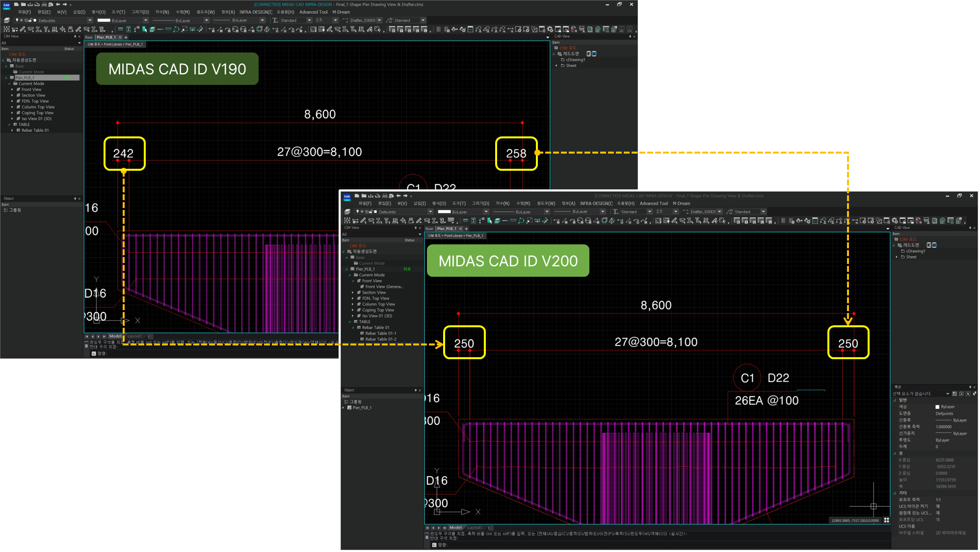
Task: Click the text style T icon in V200 toolbar
Action: (615, 212)
